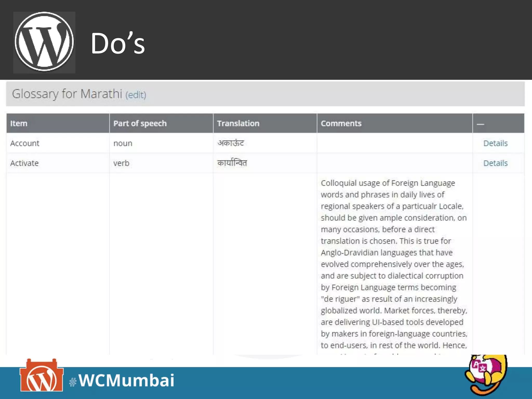Click the Comments column header

pyautogui.click(x=395, y=123)
